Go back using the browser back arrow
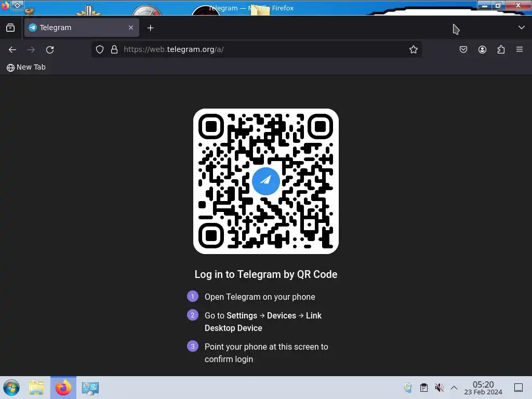The height and width of the screenshot is (399, 532). point(12,49)
